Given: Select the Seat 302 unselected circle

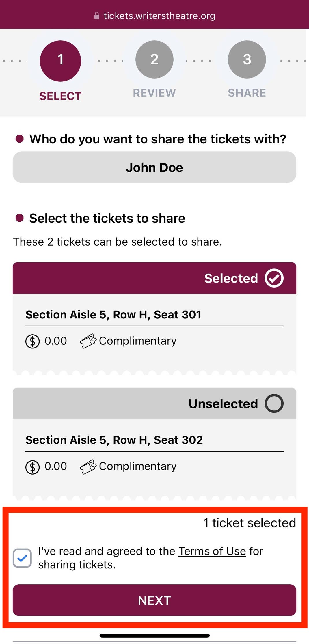Looking at the screenshot, I should point(274,403).
